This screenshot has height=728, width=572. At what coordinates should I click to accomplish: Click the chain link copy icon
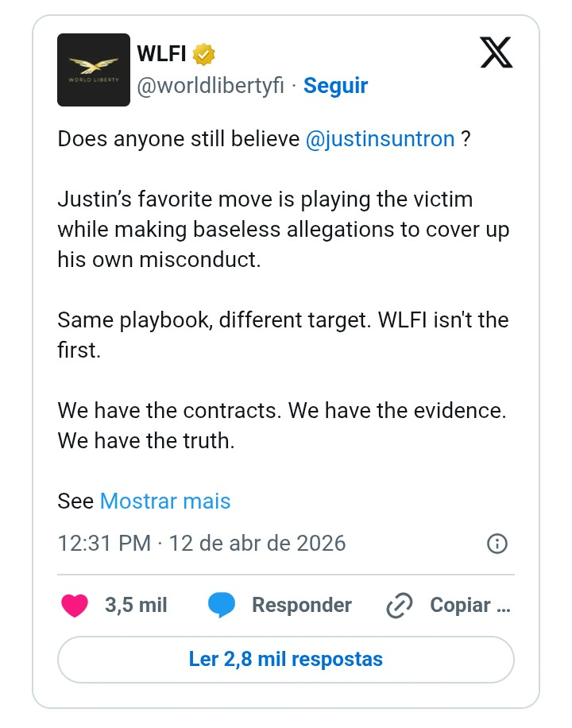coord(400,606)
